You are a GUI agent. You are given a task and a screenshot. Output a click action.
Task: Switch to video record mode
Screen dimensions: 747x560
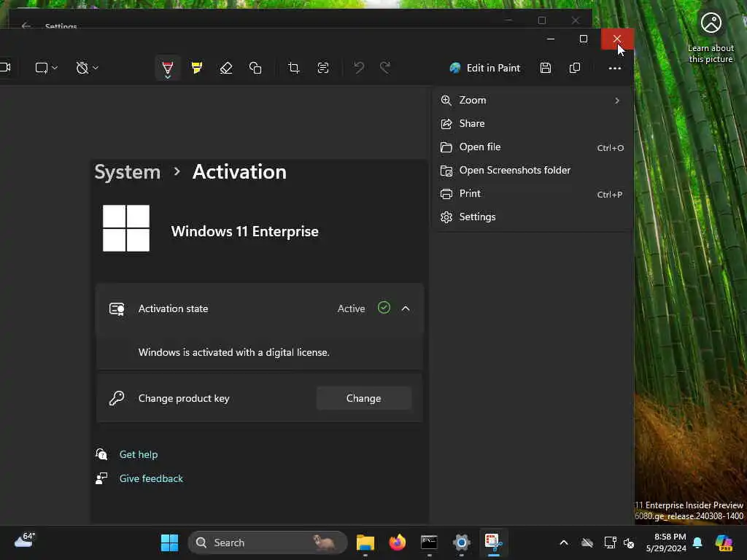(x=5, y=68)
